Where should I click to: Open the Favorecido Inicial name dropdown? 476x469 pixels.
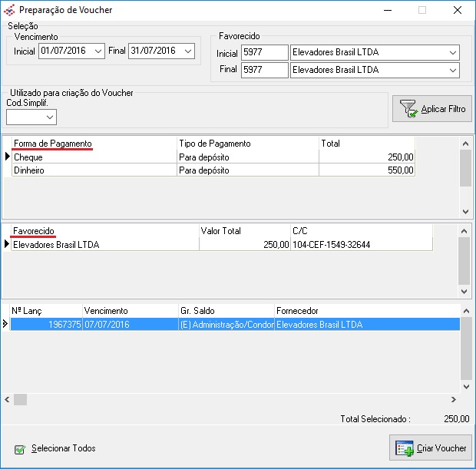tap(452, 53)
